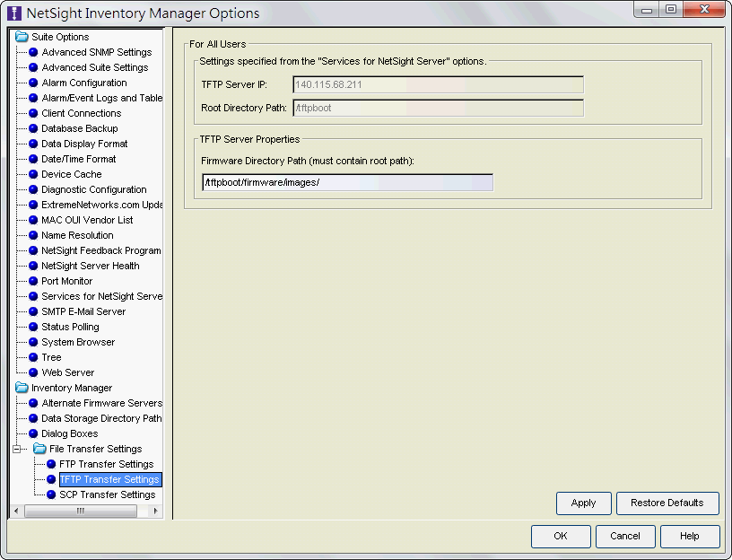Viewport: 732px width, 560px height.
Task: Click the Alarm Configuration bullet icon
Action: click(x=33, y=83)
